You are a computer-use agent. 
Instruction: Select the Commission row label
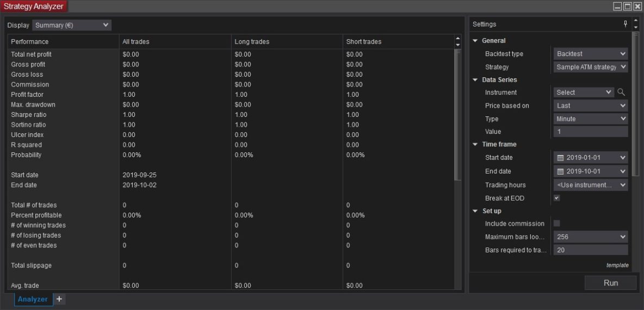(x=30, y=85)
